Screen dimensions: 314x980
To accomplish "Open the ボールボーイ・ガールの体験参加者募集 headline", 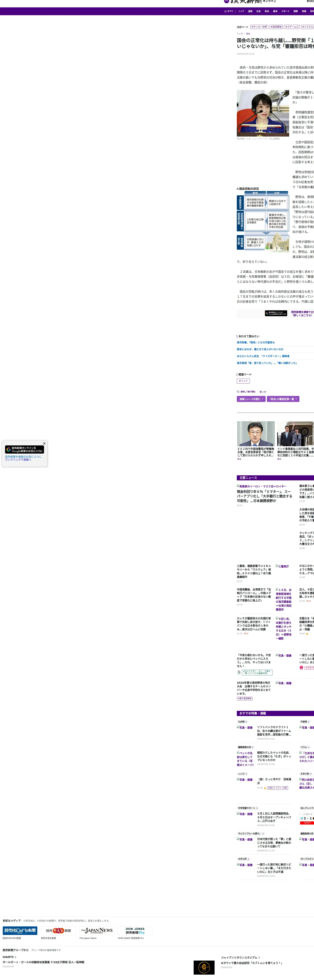I will (44, 962).
